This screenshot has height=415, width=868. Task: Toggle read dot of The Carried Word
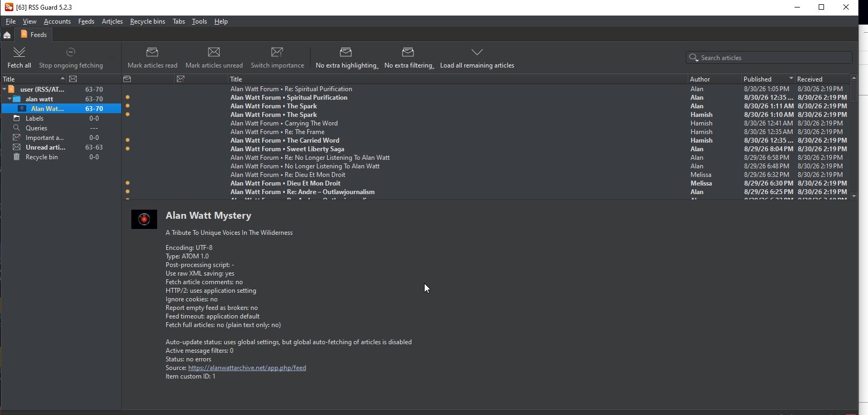point(128,140)
